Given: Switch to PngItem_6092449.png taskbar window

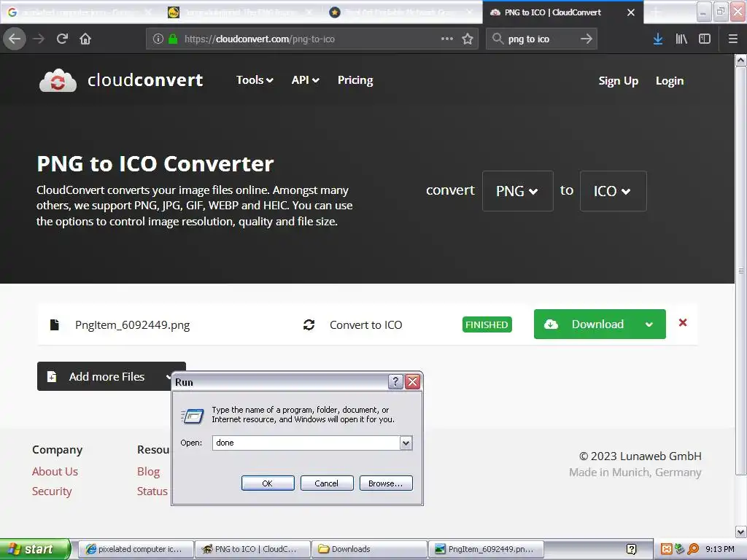Looking at the screenshot, I should pyautogui.click(x=486, y=549).
